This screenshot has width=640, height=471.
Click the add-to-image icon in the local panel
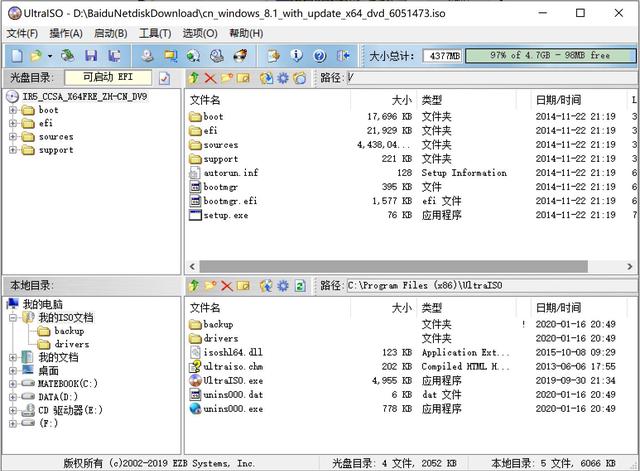coord(266,285)
